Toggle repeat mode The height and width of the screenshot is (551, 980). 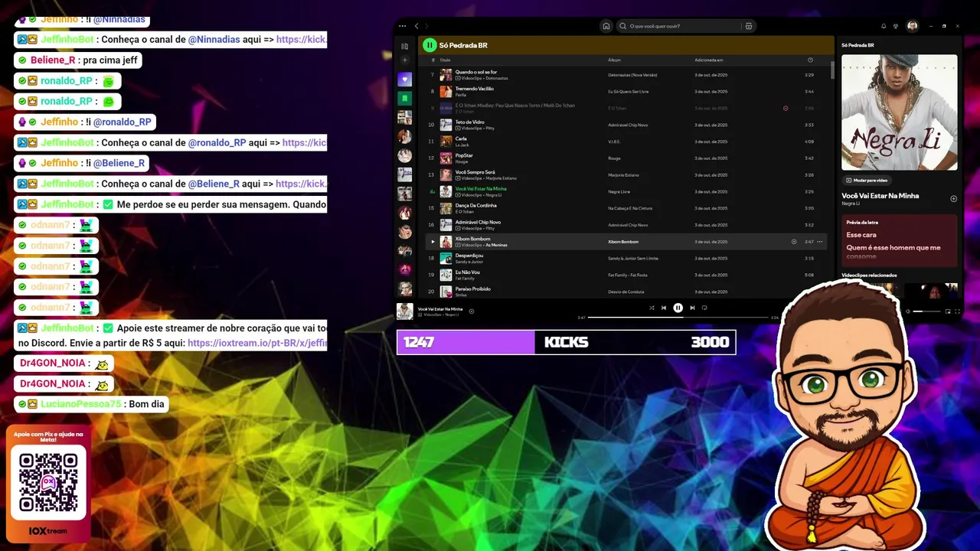704,308
